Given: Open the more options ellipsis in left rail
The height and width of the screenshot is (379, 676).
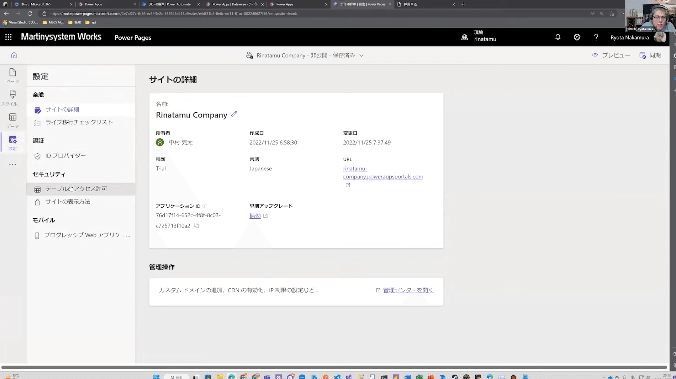Looking at the screenshot, I should (x=13, y=164).
